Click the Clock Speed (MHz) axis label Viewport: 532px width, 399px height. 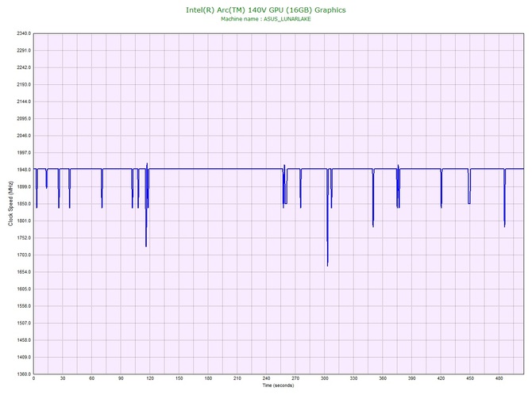pos(11,203)
